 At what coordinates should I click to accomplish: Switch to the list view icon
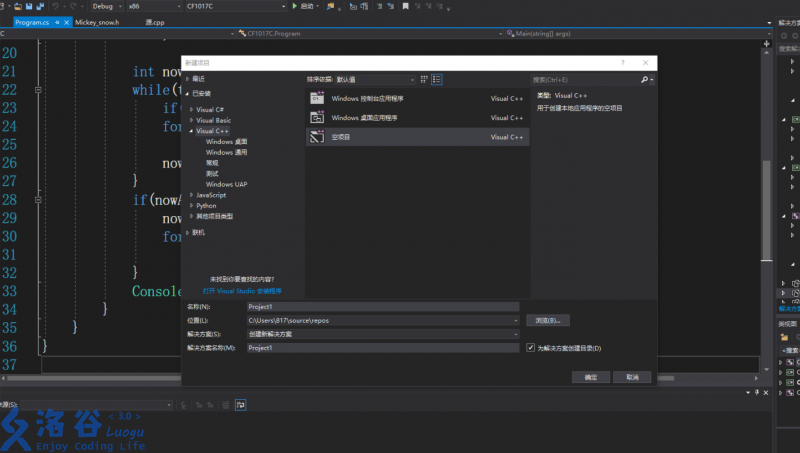pos(437,79)
